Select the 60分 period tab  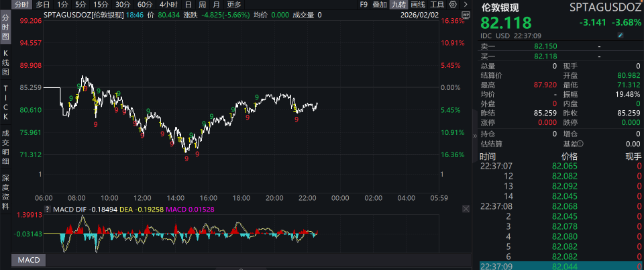click(x=145, y=5)
